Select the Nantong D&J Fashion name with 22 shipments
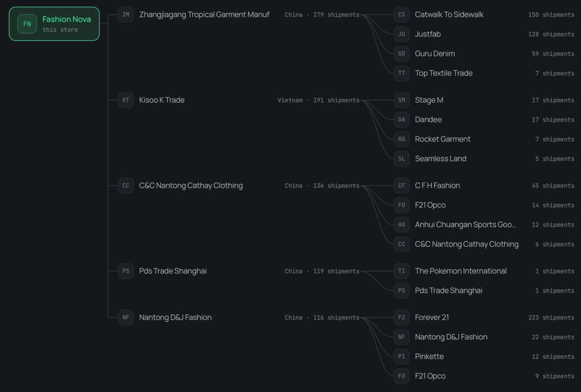The height and width of the screenshot is (392, 581). coord(451,337)
